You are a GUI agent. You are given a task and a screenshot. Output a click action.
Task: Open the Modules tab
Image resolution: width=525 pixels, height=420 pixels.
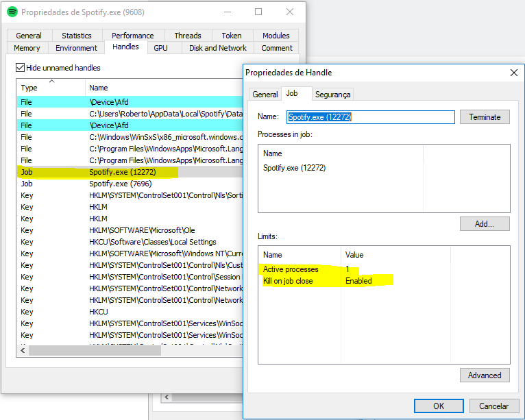[276, 36]
